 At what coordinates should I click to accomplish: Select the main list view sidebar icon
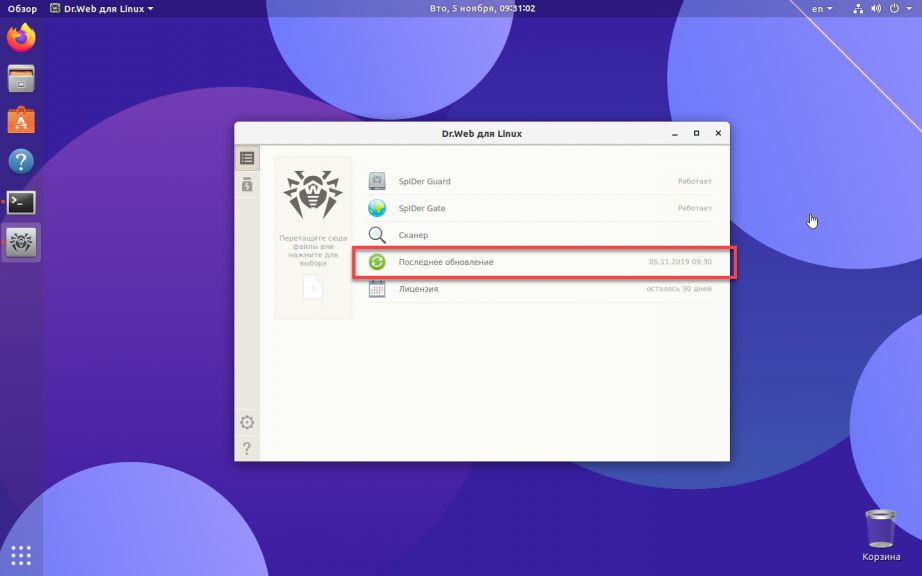[247, 158]
